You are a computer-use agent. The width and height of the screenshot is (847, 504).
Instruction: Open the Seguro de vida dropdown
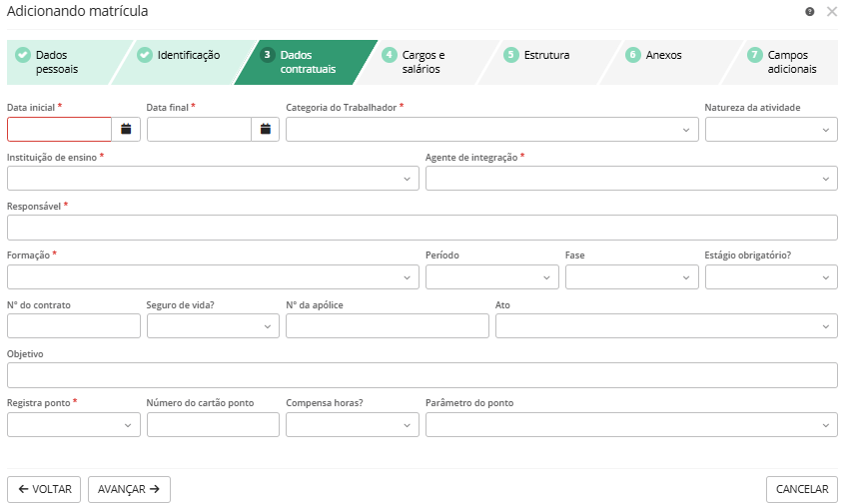213,326
